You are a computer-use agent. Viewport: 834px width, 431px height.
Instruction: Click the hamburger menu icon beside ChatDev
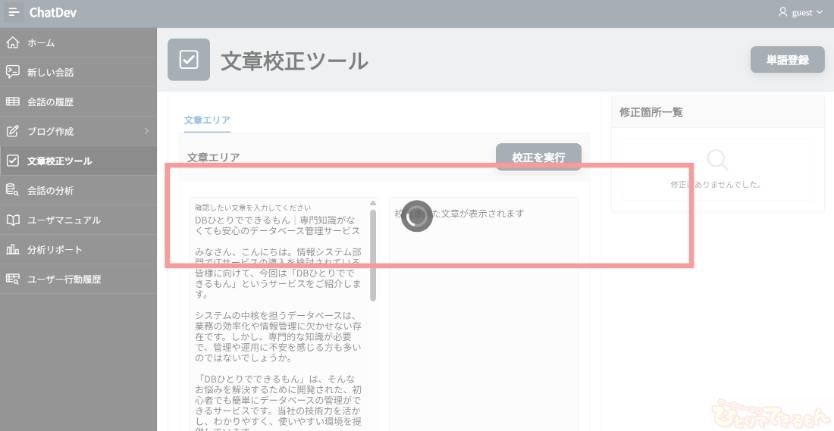click(x=13, y=12)
